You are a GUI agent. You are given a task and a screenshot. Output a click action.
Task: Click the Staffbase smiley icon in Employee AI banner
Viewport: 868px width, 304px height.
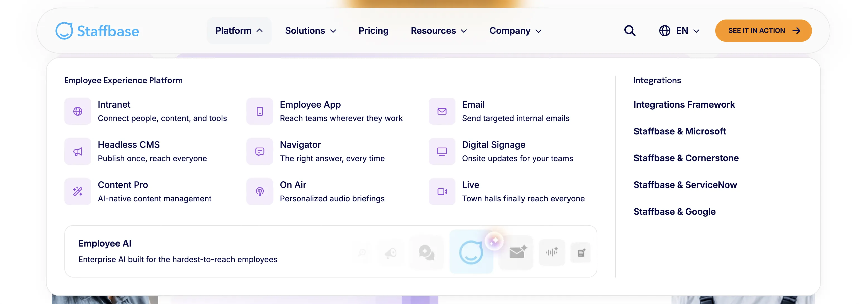click(x=471, y=252)
